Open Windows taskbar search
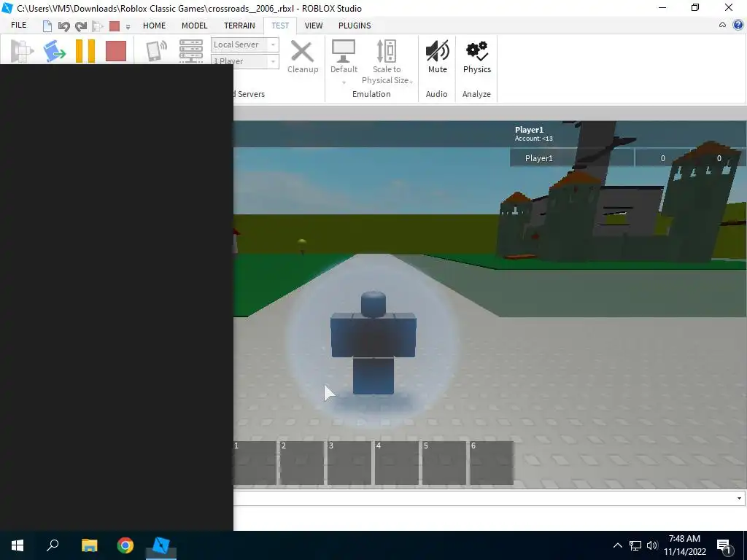The height and width of the screenshot is (560, 747). click(x=53, y=545)
